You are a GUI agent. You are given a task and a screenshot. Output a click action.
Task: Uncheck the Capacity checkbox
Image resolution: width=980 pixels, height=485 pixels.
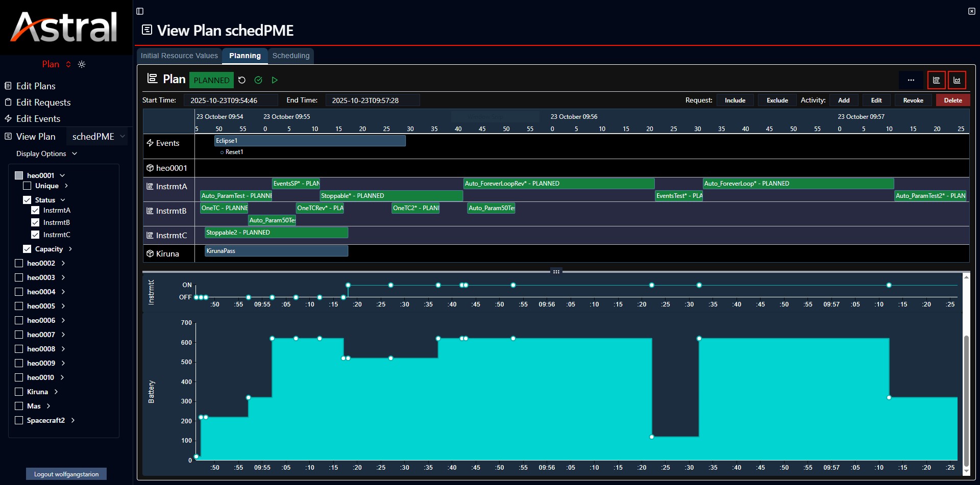(x=27, y=249)
